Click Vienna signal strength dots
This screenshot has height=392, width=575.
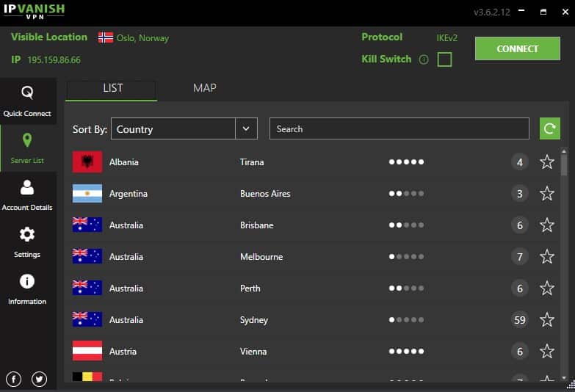[406, 351]
